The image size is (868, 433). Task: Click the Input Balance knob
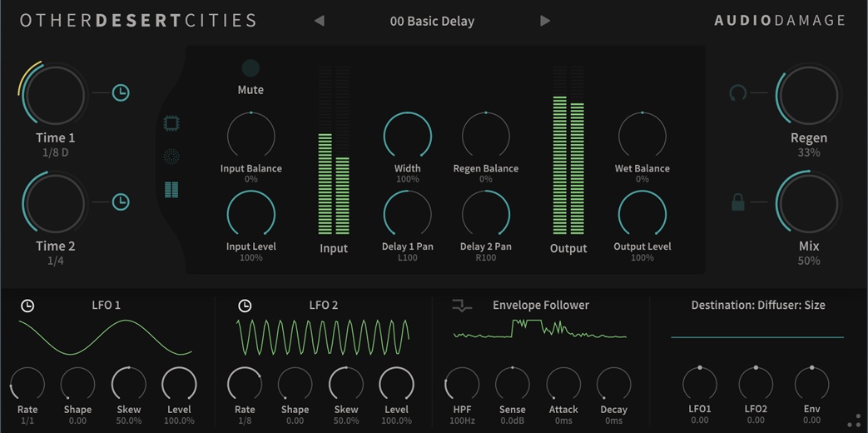click(250, 136)
